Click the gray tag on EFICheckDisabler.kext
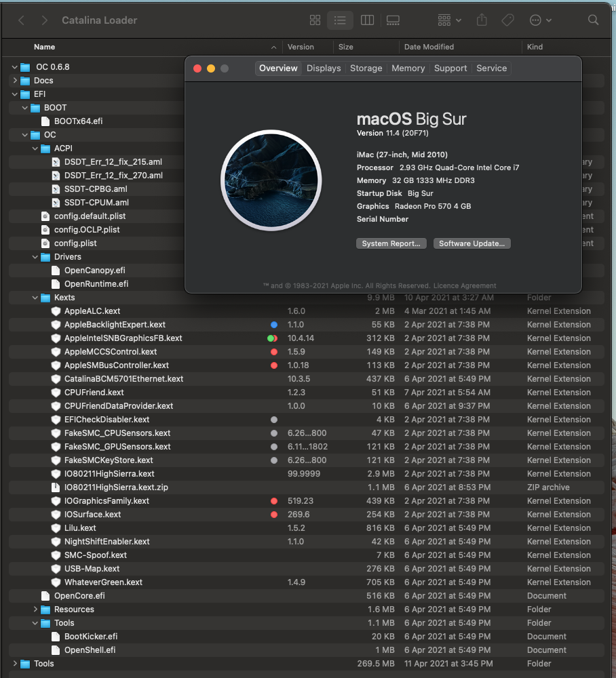The height and width of the screenshot is (678, 616). (x=274, y=420)
